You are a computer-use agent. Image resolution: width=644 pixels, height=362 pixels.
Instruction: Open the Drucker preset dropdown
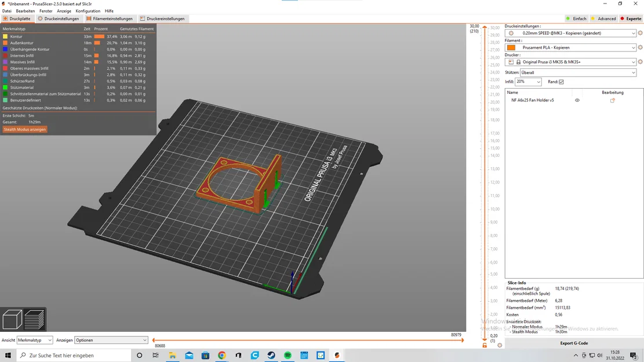570,62
